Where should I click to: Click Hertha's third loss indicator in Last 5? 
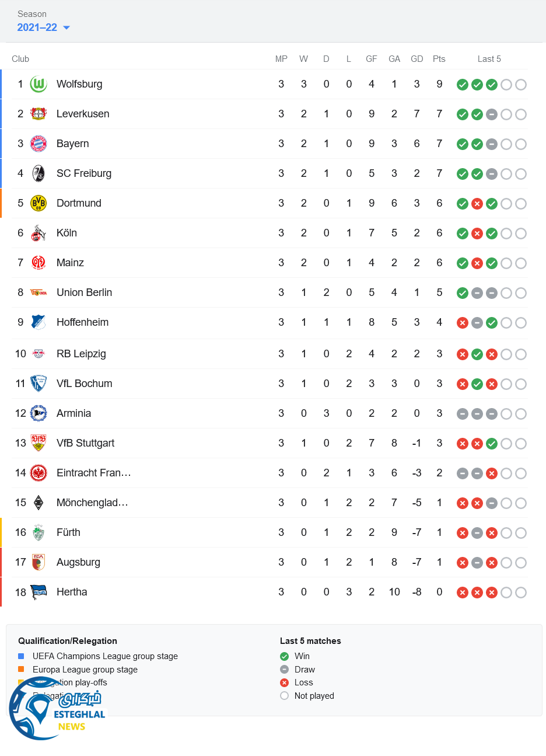[x=492, y=593]
